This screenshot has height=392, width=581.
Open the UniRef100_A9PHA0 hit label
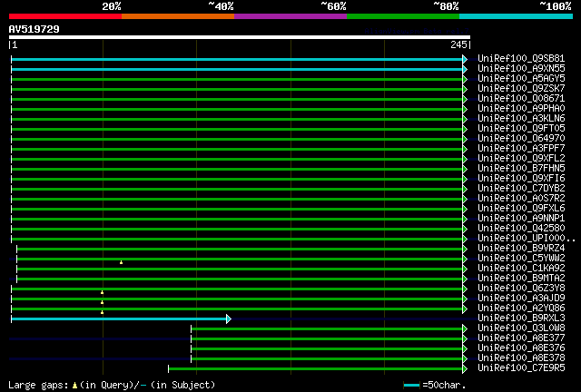point(521,109)
